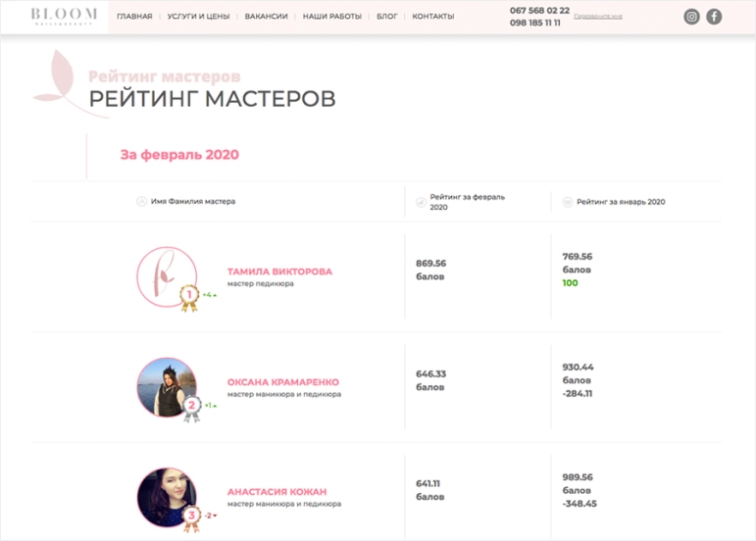This screenshot has height=541, width=756.
Task: Click the BLOOM logo
Action: [64, 16]
